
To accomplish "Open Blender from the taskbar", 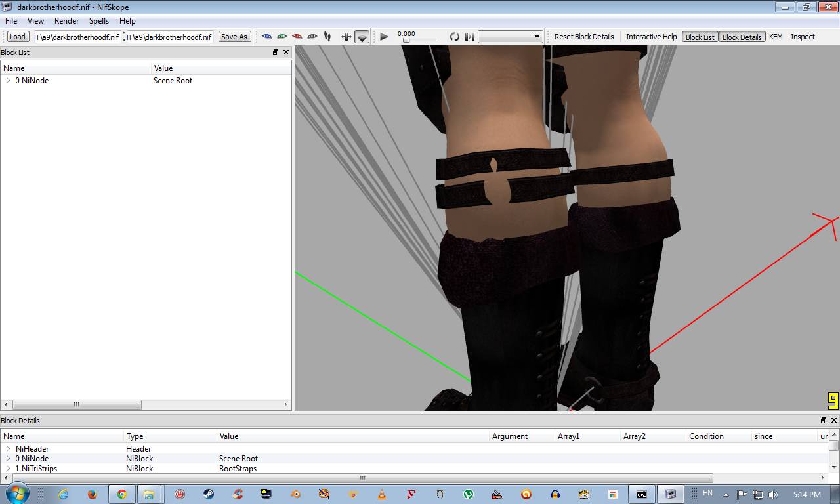I will click(x=295, y=494).
